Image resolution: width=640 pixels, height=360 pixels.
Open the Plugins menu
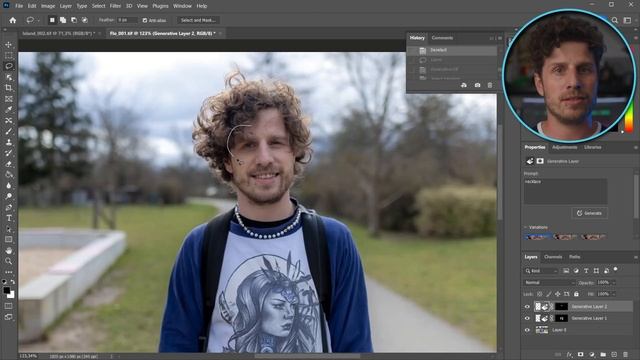160,6
